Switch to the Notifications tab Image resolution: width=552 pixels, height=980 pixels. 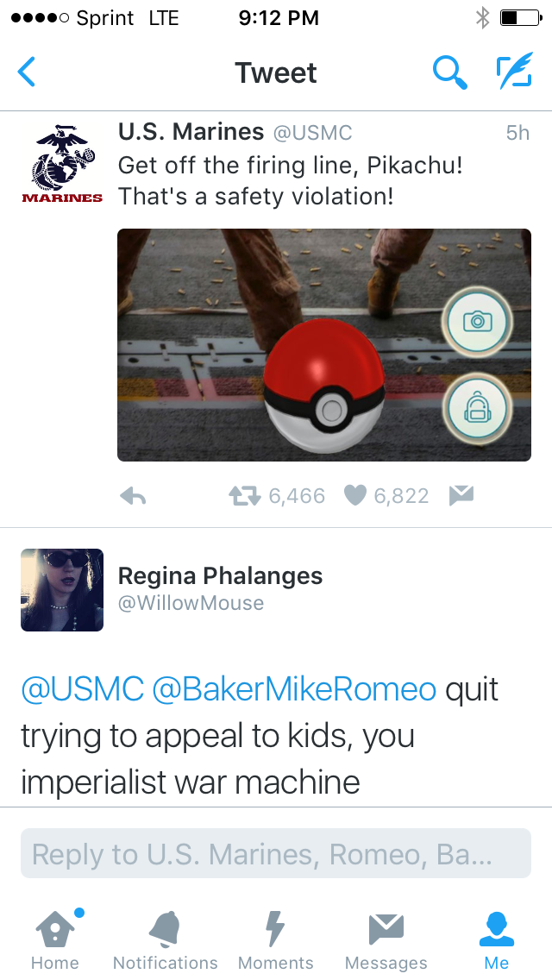click(x=165, y=940)
